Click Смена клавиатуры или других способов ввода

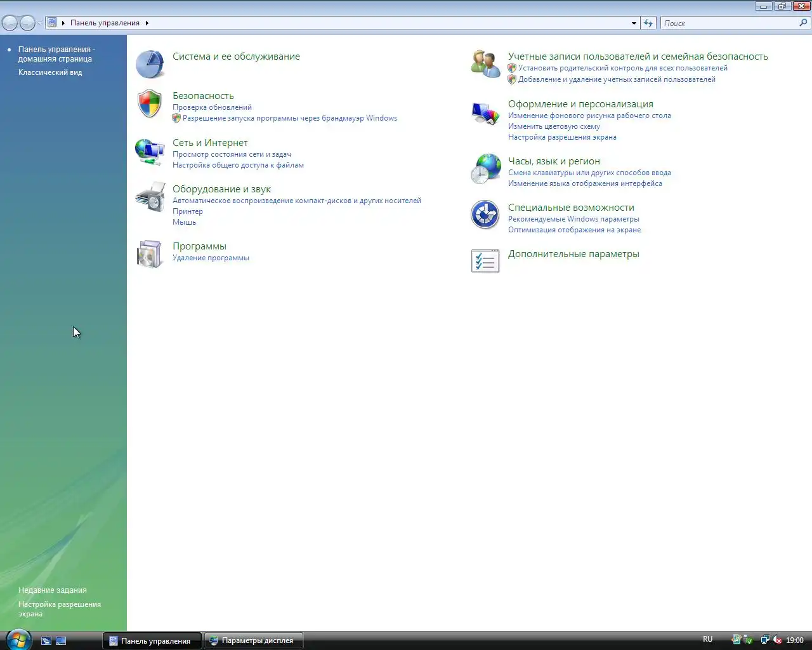(589, 173)
